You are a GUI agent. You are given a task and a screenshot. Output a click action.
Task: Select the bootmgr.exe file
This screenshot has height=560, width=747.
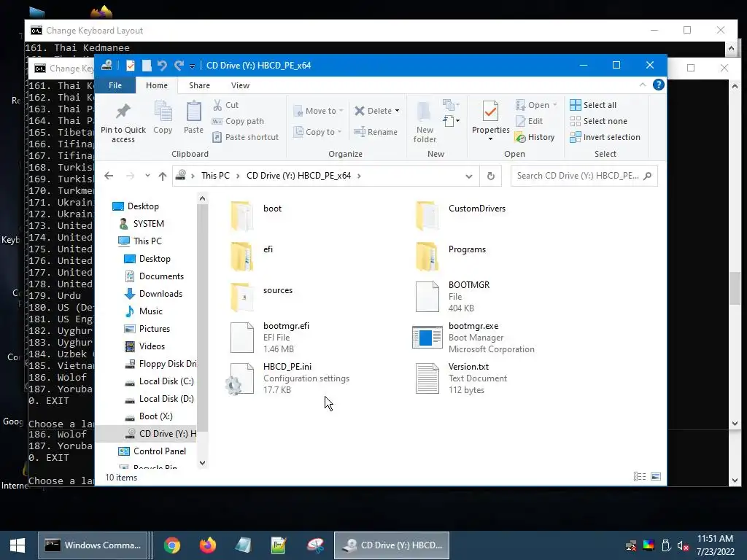[473, 338]
